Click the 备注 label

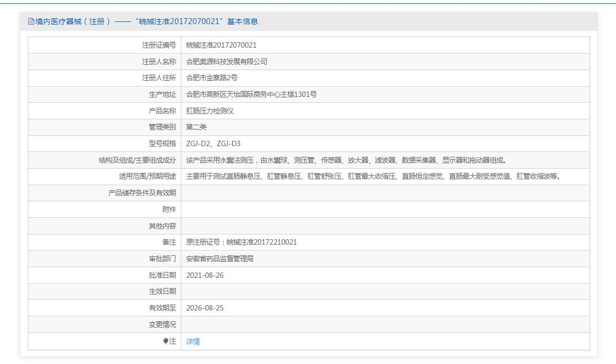pyautogui.click(x=169, y=242)
